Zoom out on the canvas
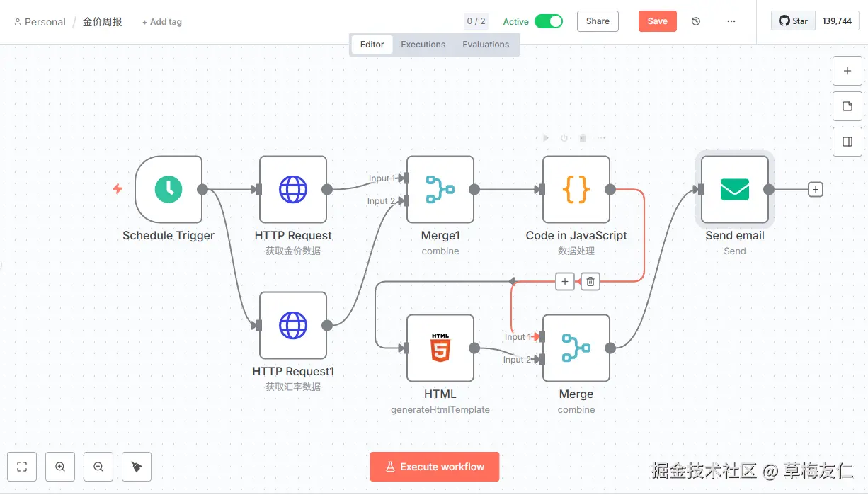Image resolution: width=868 pixels, height=495 pixels. [98, 467]
